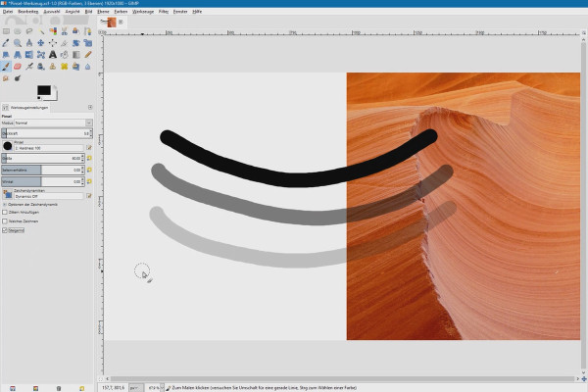Screen dimensions: 588x392
Task: Select the Select by Color tool
Action: point(53,31)
